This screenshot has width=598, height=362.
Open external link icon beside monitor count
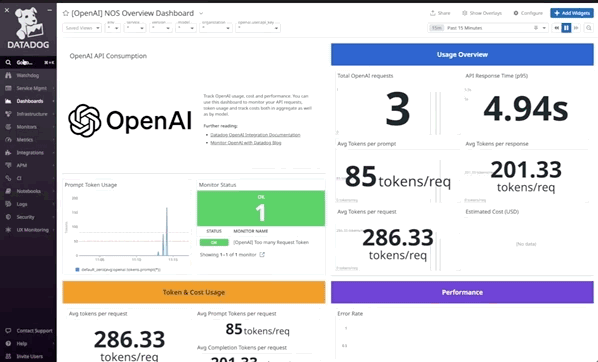pyautogui.click(x=262, y=254)
